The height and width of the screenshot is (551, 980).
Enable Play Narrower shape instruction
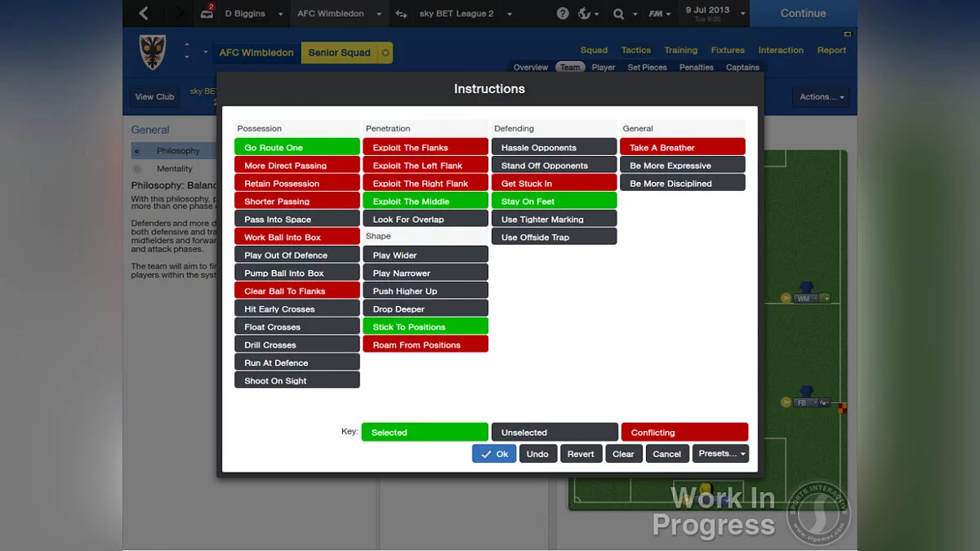[425, 273]
